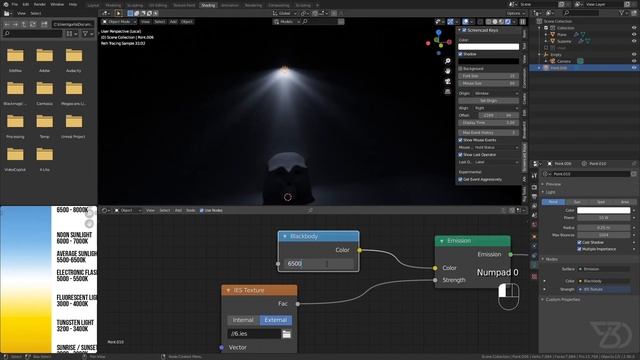Open the Blender logo menu
This screenshot has height=360, width=640.
5,4
